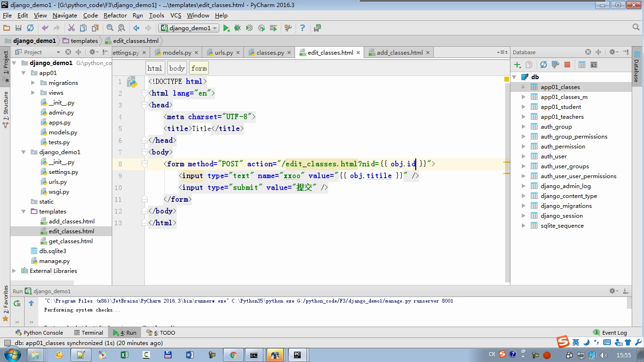Open the Event Log
The height and width of the screenshot is (362, 644).
pos(610,333)
